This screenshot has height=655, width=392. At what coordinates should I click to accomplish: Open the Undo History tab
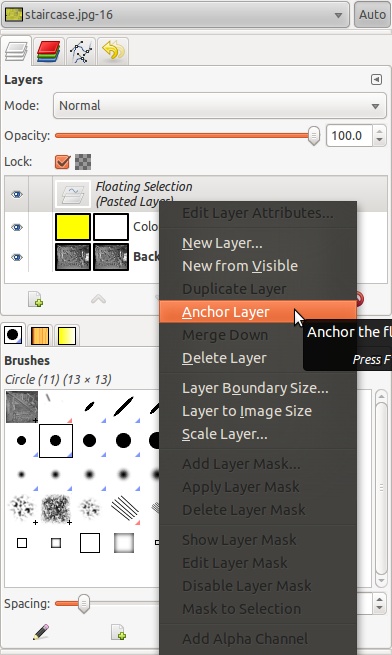(112, 51)
